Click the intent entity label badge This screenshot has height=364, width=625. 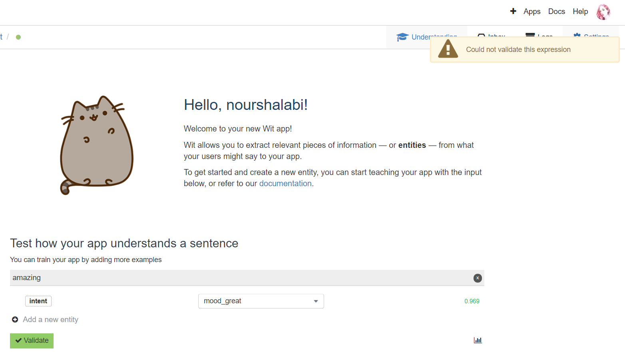point(38,301)
